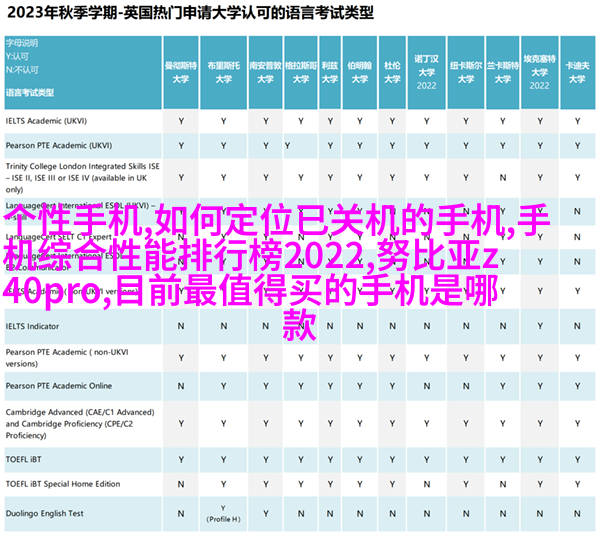Click IELTS Indicator N under 曼彻斯特大学
The width and height of the screenshot is (600, 536).
(x=181, y=326)
